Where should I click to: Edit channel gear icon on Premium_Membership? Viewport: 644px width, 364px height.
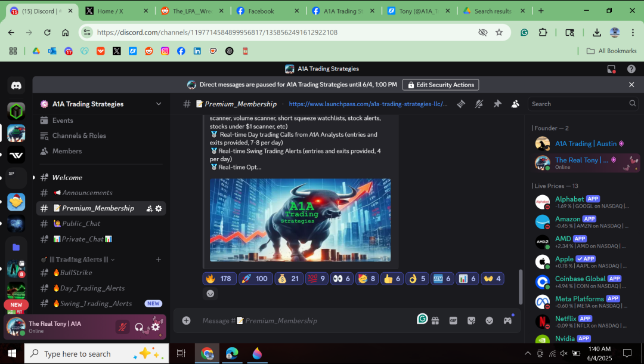(x=159, y=209)
